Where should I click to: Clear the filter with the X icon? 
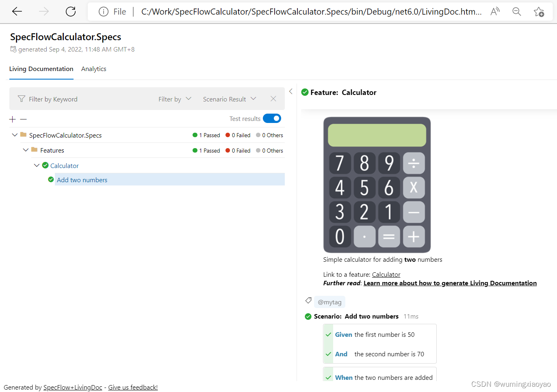click(x=273, y=99)
